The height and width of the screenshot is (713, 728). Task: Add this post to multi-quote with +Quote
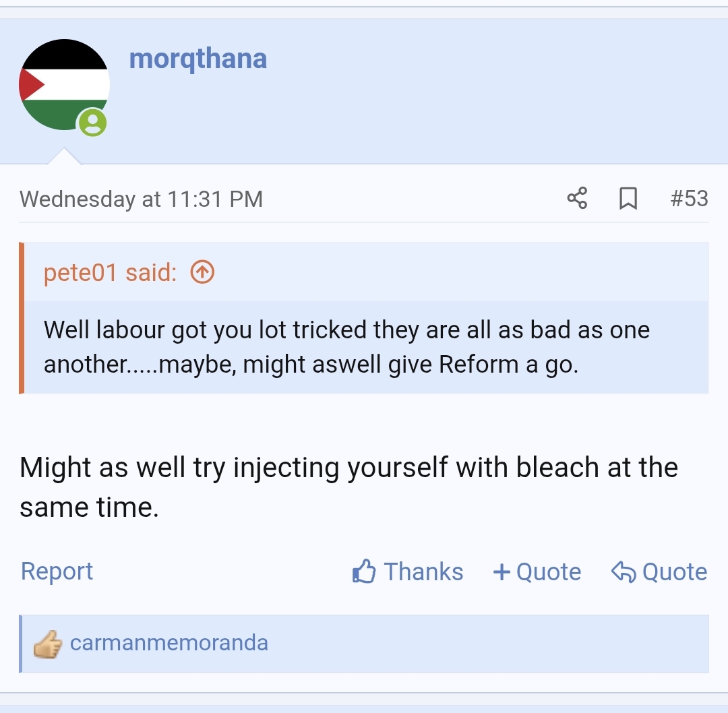coord(537,571)
